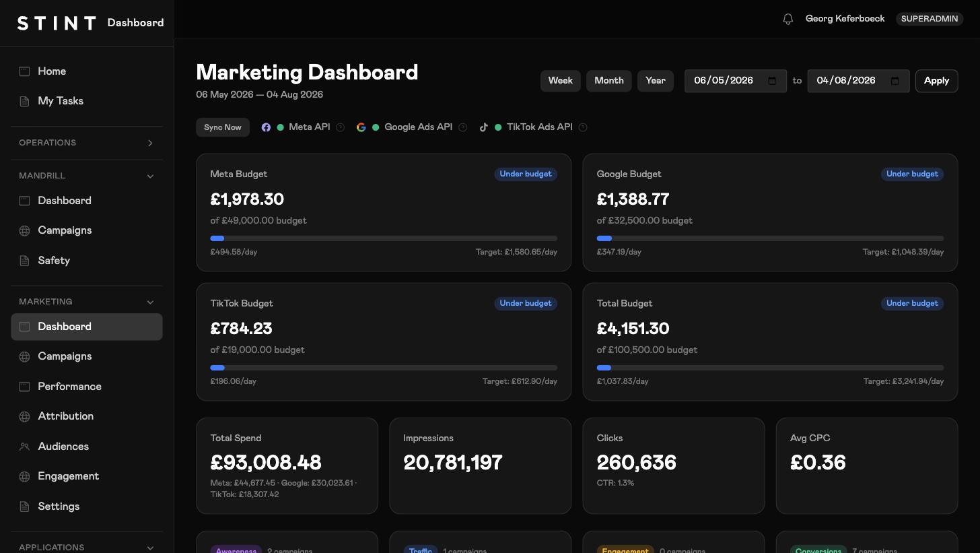This screenshot has width=980, height=553.
Task: Click the Google Budget Under budget badge
Action: click(912, 174)
